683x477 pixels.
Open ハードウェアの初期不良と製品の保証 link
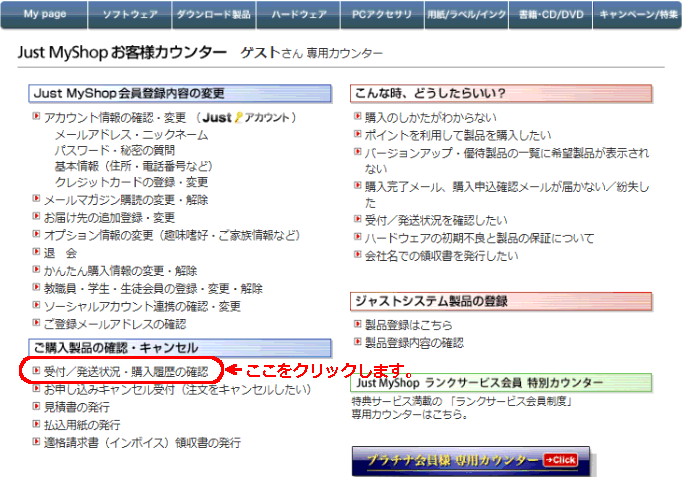click(x=480, y=238)
